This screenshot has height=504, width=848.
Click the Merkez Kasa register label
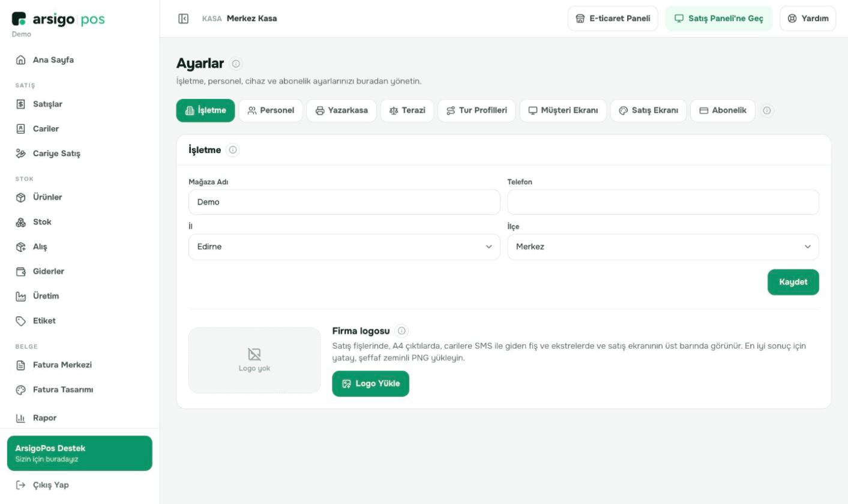click(x=252, y=19)
